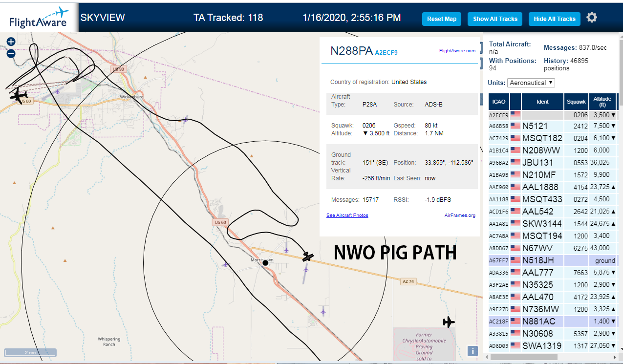Select the N67WV aircraft row
The height and width of the screenshot is (364, 623).
click(552, 248)
